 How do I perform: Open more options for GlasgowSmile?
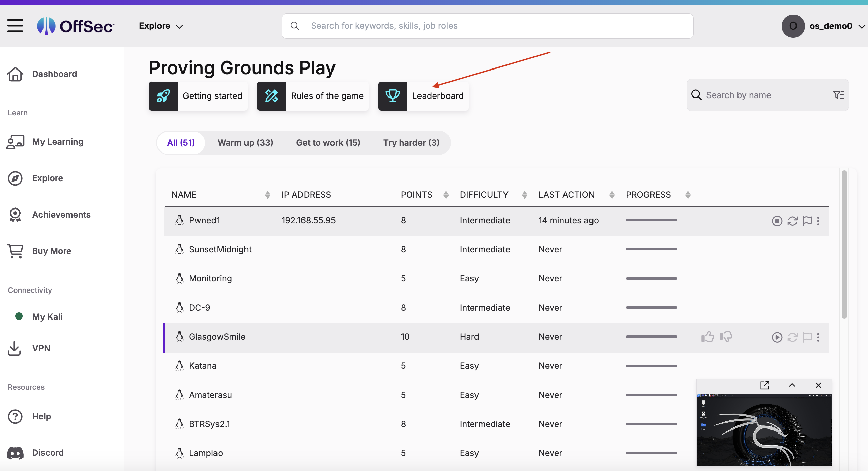[818, 337]
